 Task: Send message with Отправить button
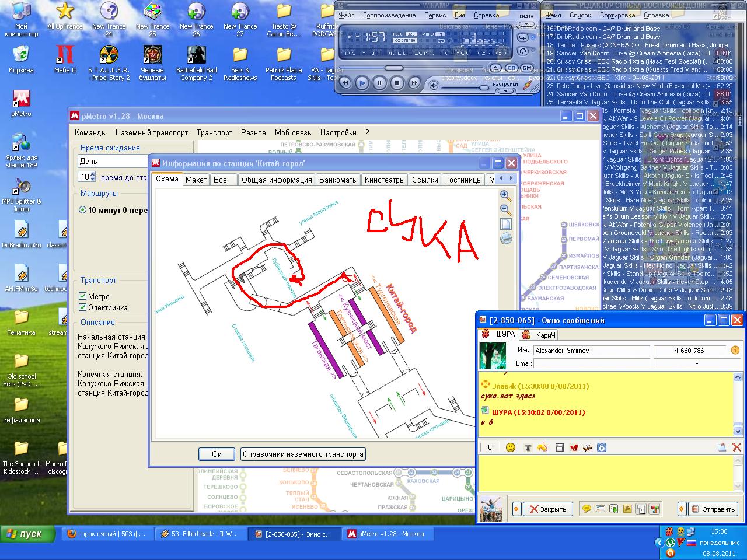pos(713,509)
